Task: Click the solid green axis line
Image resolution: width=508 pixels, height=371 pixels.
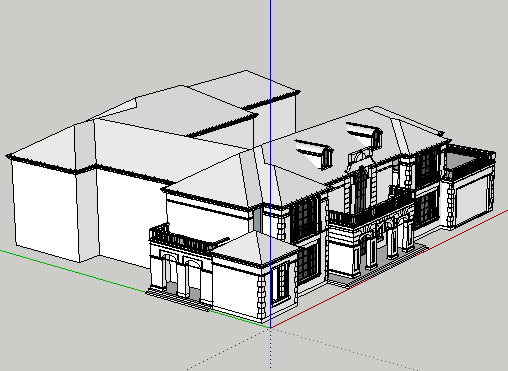Action: pos(73,271)
